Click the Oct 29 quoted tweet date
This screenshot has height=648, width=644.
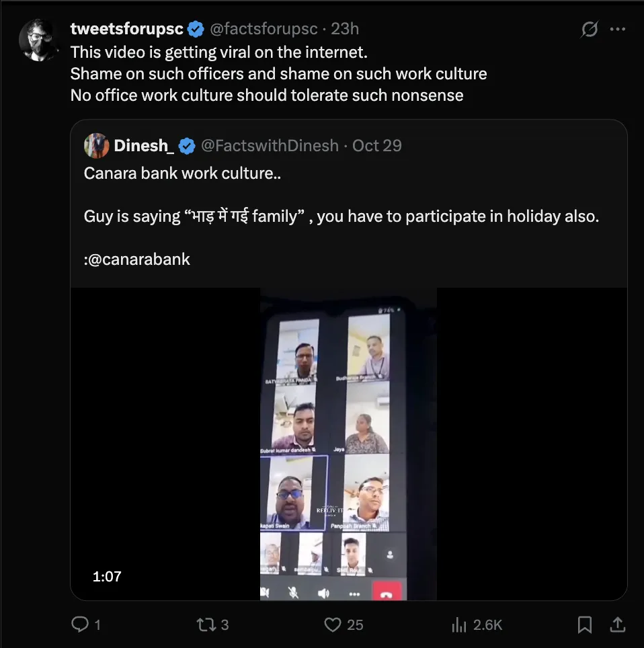[x=377, y=145]
